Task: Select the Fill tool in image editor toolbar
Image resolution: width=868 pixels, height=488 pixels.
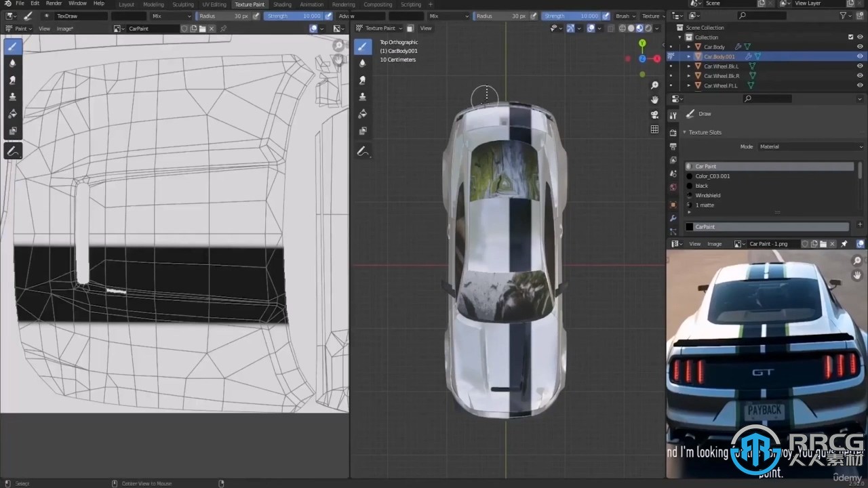Action: coord(12,114)
